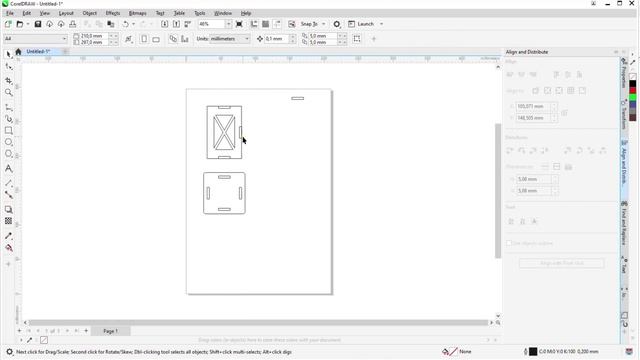Click the green color swatch in palette

click(633, 97)
